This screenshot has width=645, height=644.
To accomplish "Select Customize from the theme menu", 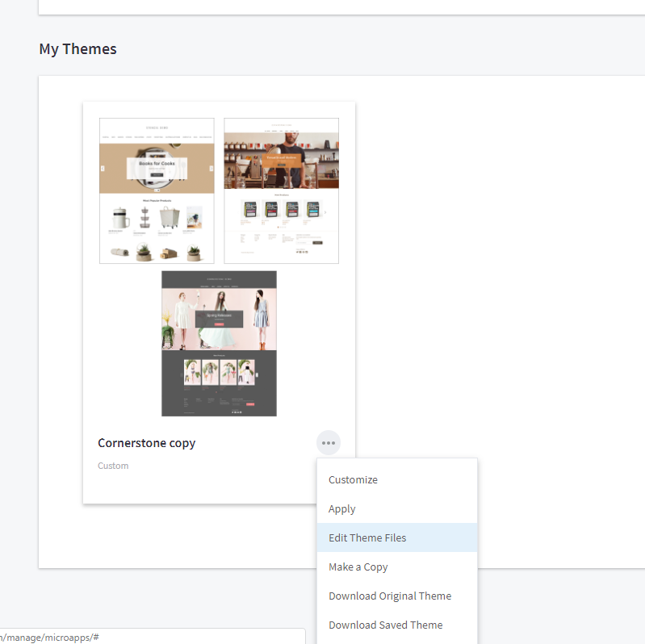I will coord(353,479).
